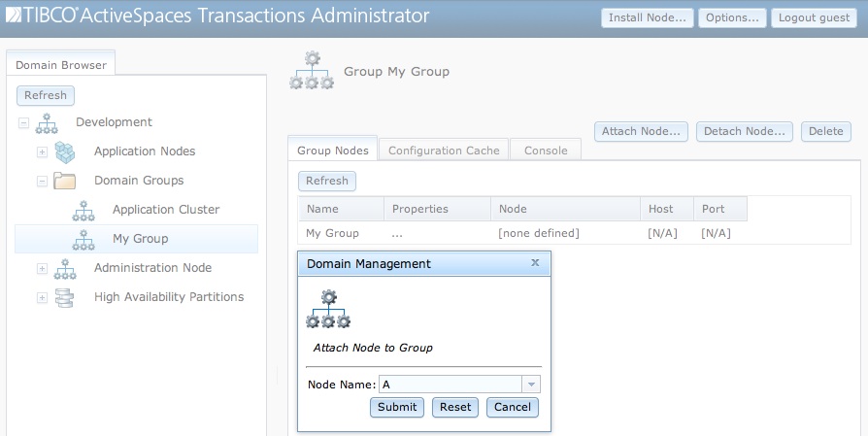Close the Domain Management dialog
The width and height of the screenshot is (868, 436).
point(535,263)
